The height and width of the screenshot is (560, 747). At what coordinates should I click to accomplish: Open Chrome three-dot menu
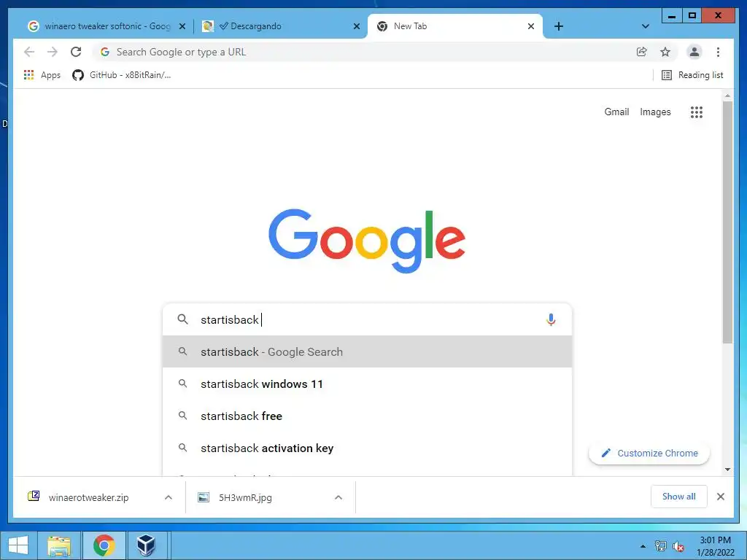click(718, 52)
